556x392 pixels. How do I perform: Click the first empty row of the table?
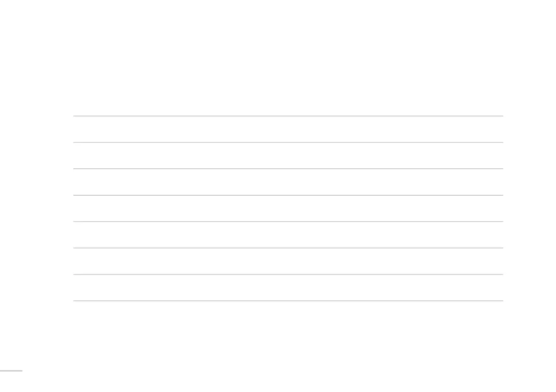click(x=288, y=129)
